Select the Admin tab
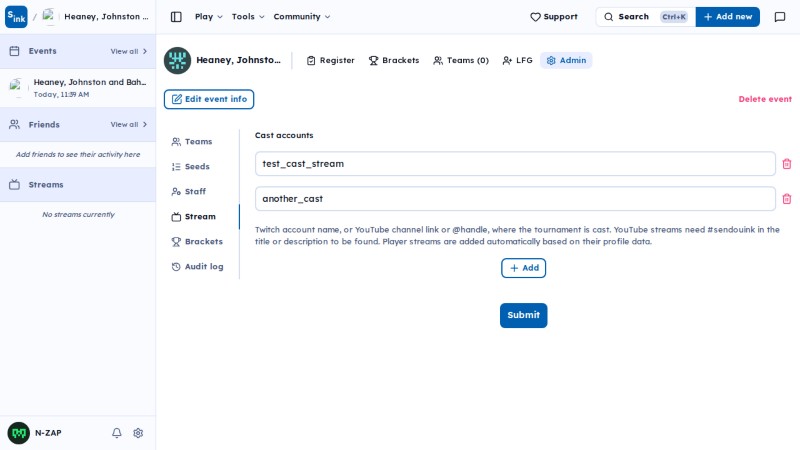This screenshot has width=800, height=450. coord(566,60)
